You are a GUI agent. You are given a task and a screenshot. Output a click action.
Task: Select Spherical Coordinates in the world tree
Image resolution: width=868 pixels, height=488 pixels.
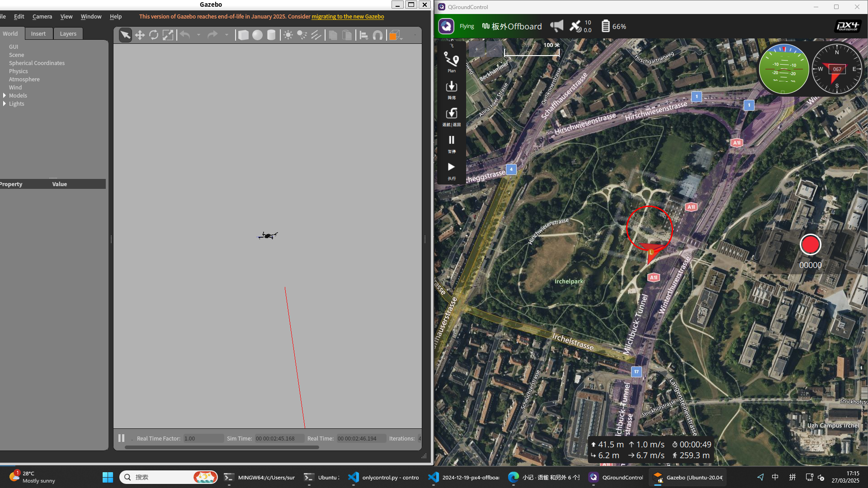tap(37, 63)
